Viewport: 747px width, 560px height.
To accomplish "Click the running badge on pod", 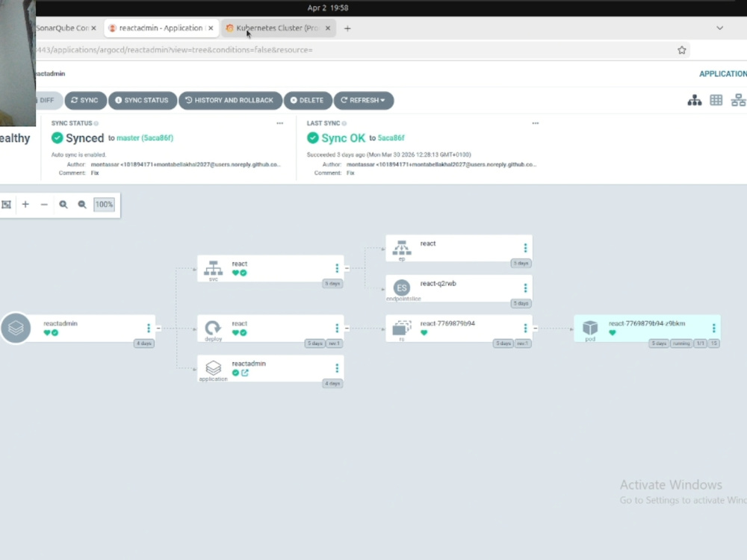I will (x=681, y=343).
